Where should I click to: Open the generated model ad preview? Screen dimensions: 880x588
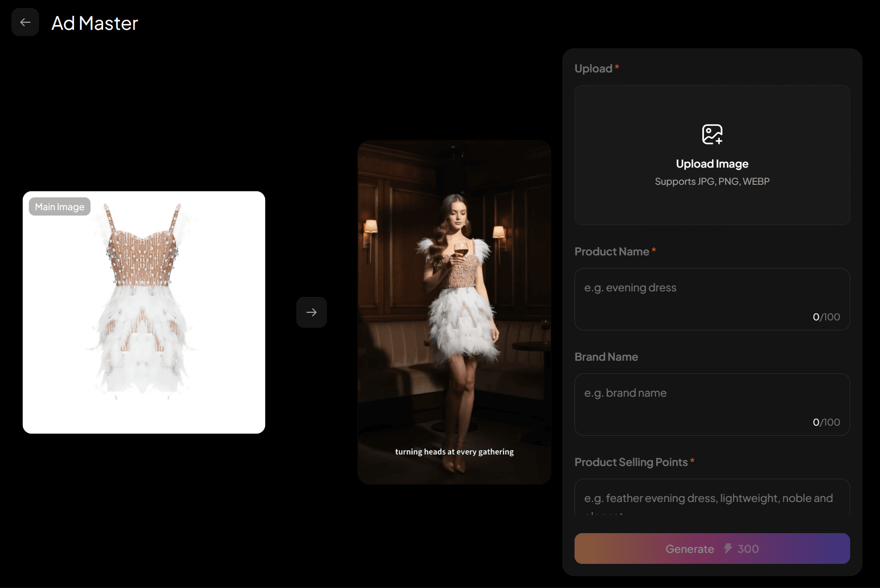(x=454, y=307)
